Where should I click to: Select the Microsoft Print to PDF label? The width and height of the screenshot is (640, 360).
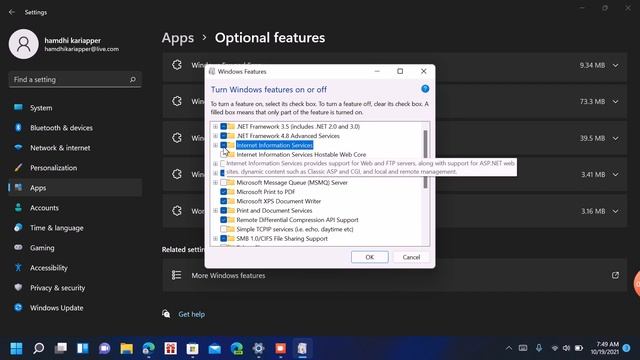(266, 192)
